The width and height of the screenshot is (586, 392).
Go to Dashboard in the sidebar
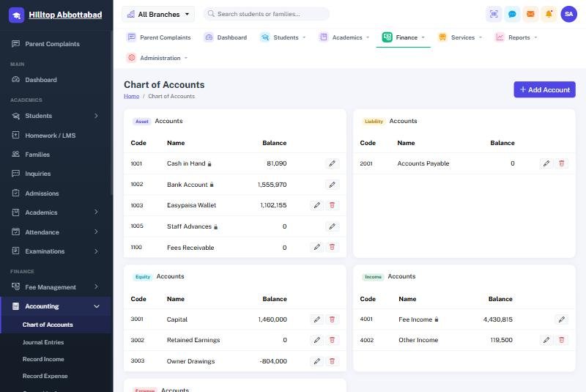(56, 80)
